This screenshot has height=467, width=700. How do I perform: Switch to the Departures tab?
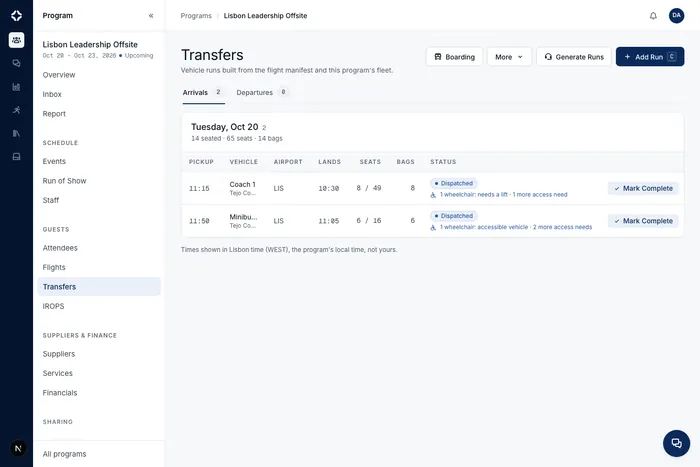tap(262, 92)
